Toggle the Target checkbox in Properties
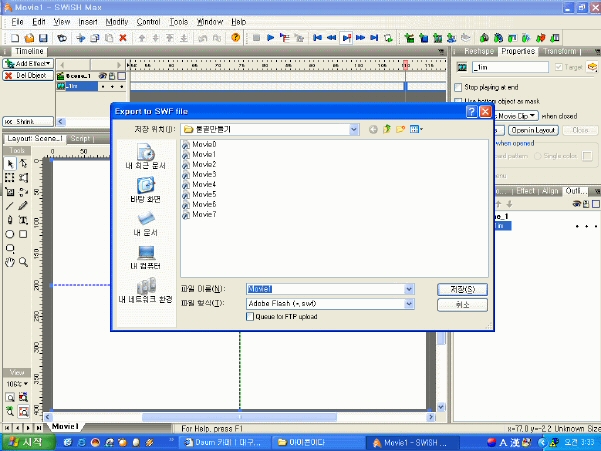 click(558, 67)
